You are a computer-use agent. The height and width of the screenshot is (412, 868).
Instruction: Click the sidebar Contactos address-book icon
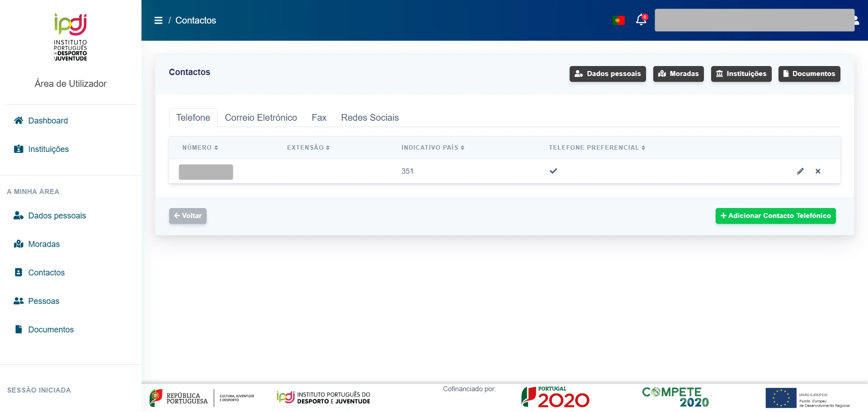click(19, 272)
